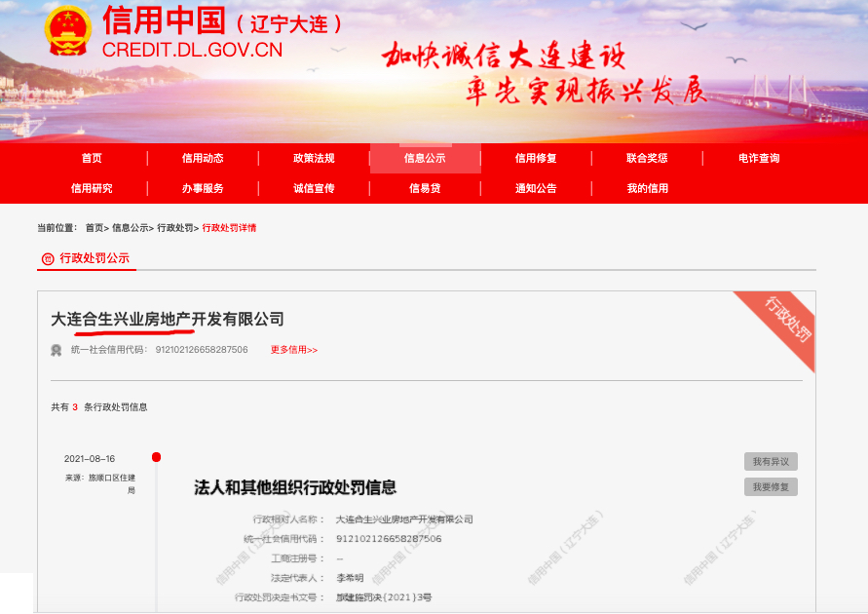Click the 行政相对人名称 company value
This screenshot has width=868, height=614.
(404, 519)
